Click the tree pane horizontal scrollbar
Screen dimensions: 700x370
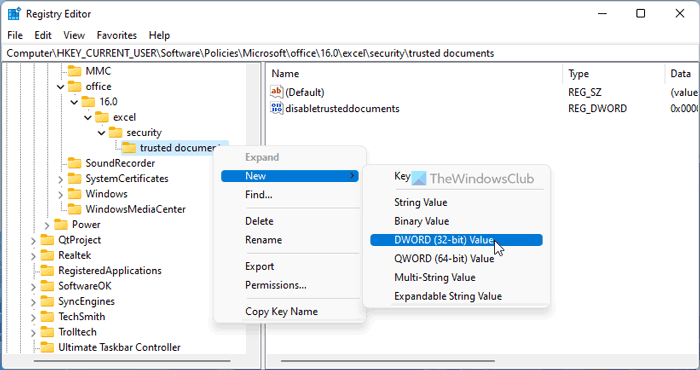(x=132, y=361)
